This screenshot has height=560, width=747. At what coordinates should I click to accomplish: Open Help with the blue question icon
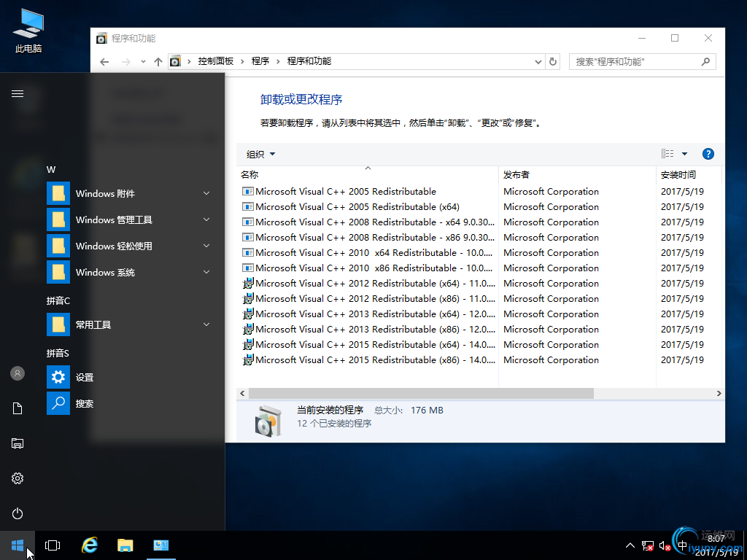(x=708, y=154)
